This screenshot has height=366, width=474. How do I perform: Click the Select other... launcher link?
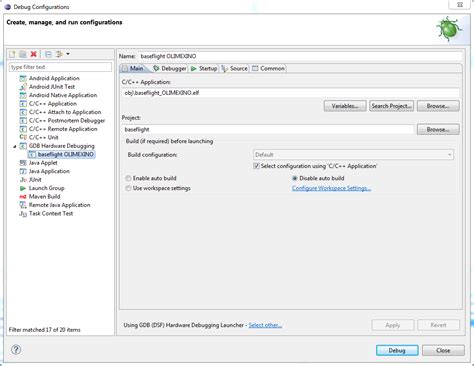pos(265,325)
